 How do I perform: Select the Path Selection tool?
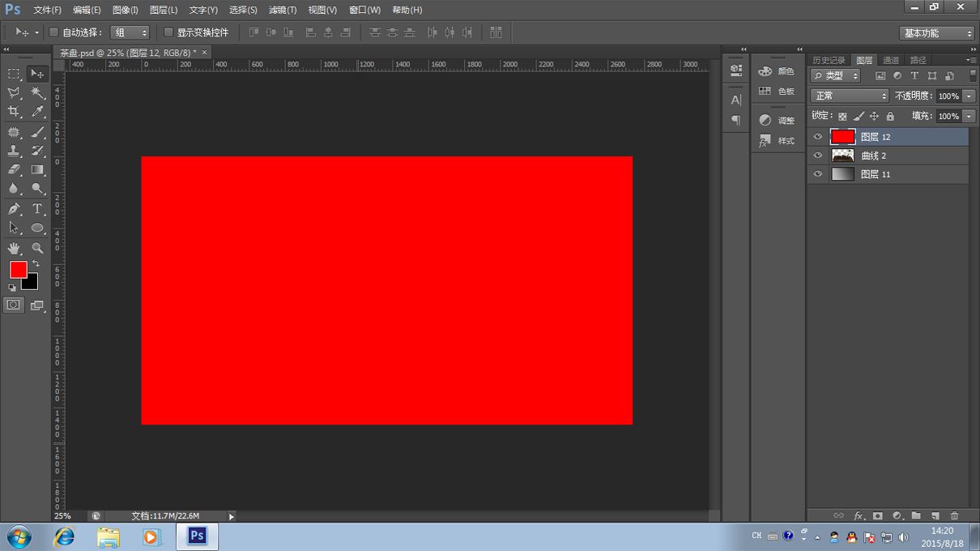point(14,228)
